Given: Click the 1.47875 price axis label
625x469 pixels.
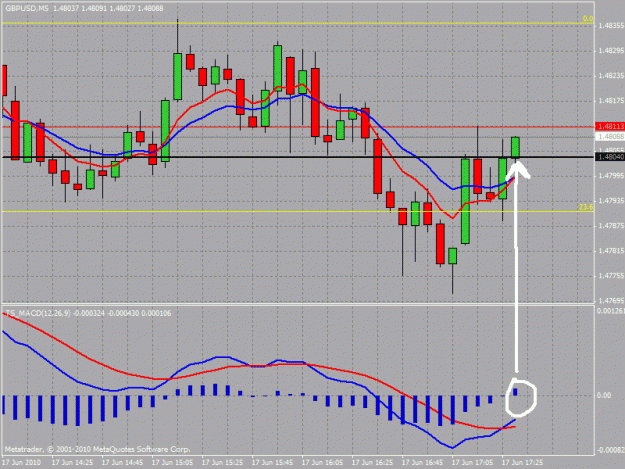Looking at the screenshot, I should pos(611,226).
